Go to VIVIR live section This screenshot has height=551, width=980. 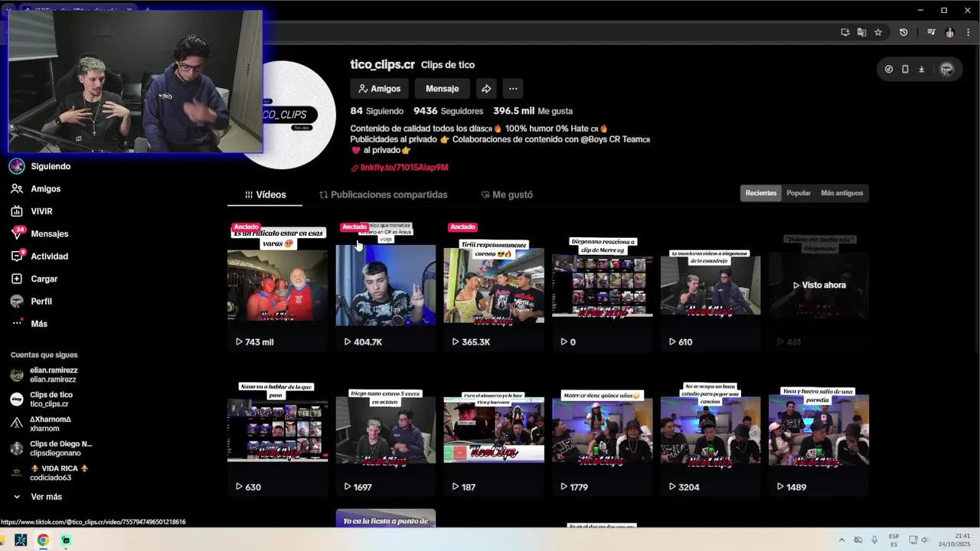click(x=32, y=211)
